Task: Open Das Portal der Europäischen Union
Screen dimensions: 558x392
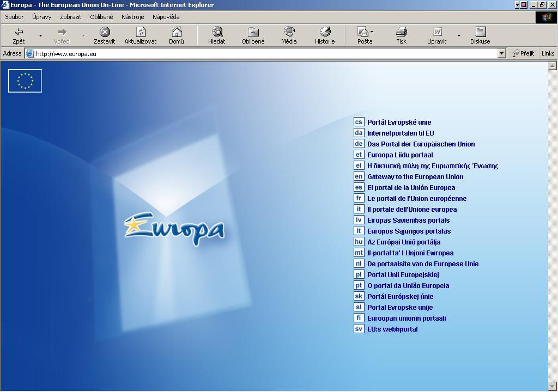Action: click(421, 144)
